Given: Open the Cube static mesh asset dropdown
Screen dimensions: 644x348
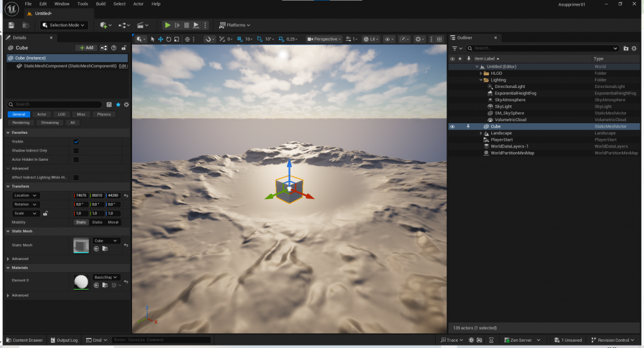Looking at the screenshot, I should [x=106, y=241].
